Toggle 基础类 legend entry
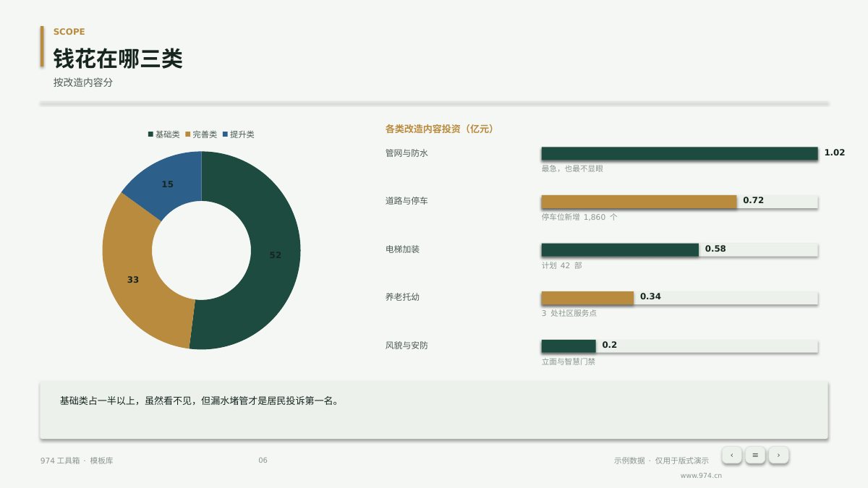Viewport: 868px width, 488px height. (163, 134)
